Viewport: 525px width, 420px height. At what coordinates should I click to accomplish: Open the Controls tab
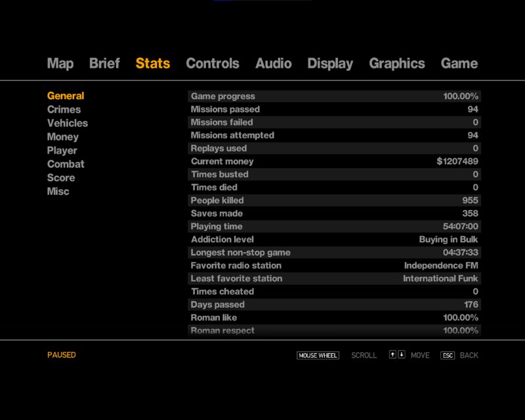(213, 63)
